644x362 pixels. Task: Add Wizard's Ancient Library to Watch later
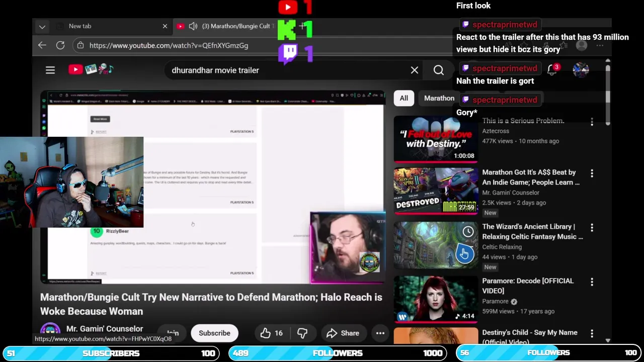point(468,231)
